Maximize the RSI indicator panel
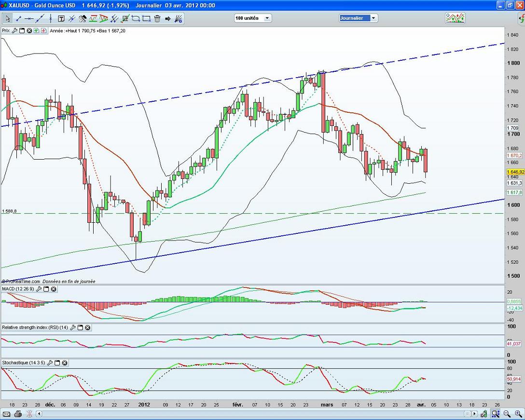 pos(80,327)
